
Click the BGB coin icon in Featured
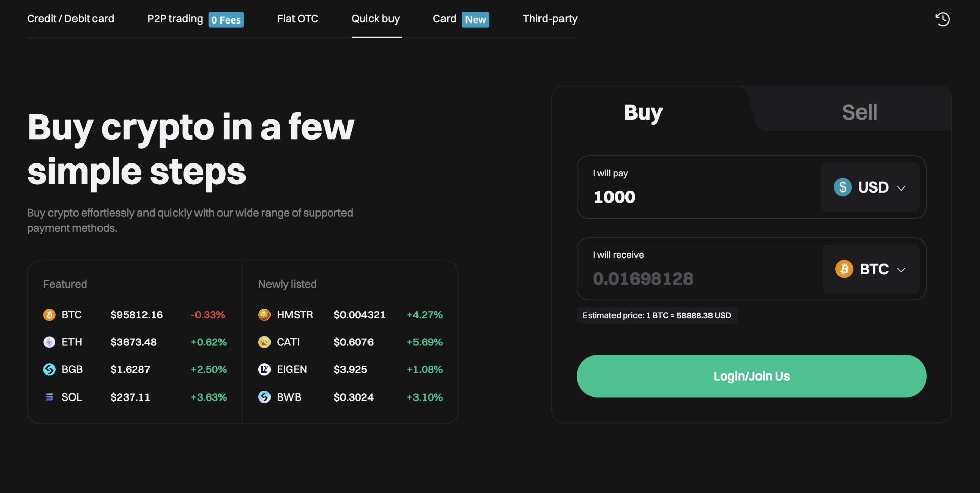pyautogui.click(x=49, y=369)
